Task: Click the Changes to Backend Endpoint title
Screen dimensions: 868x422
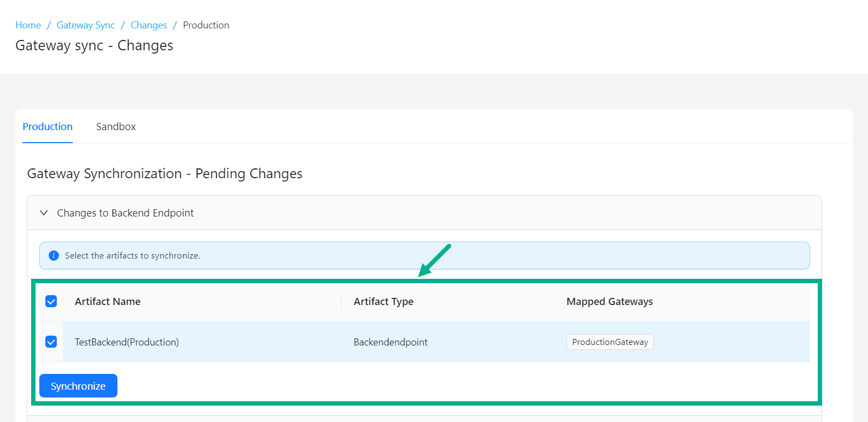Action: coord(125,213)
